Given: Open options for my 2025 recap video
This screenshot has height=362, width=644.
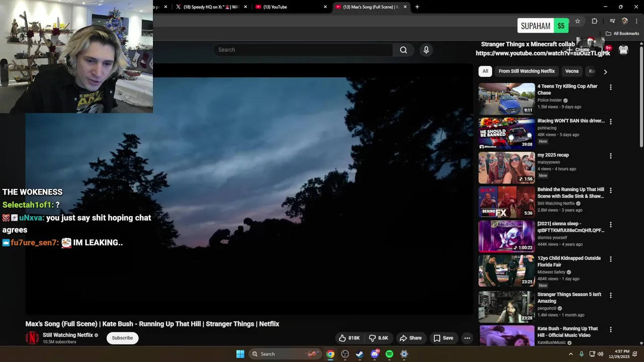Looking at the screenshot, I should coord(611,156).
